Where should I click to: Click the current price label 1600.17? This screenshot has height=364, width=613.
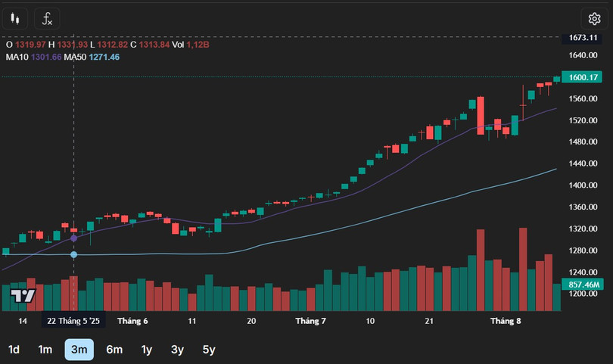pyautogui.click(x=583, y=77)
